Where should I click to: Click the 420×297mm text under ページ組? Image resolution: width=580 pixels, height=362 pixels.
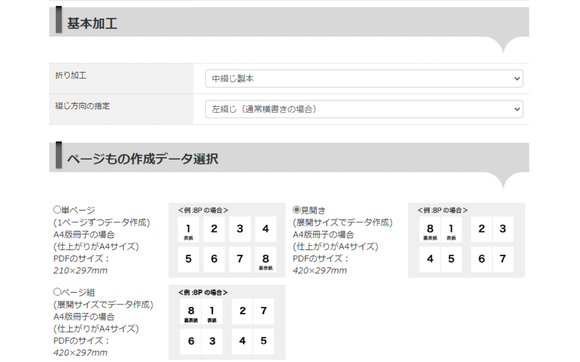[x=80, y=352]
